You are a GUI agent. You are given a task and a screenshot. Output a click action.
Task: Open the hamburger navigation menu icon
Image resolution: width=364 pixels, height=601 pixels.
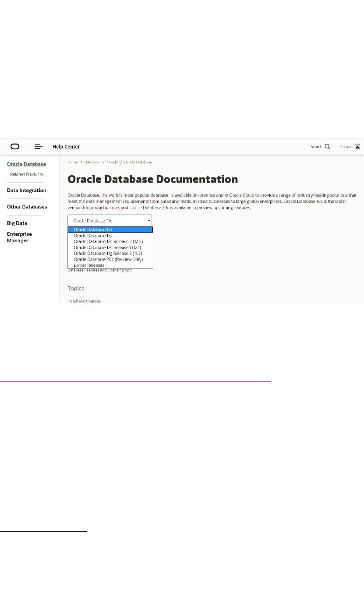coord(39,147)
